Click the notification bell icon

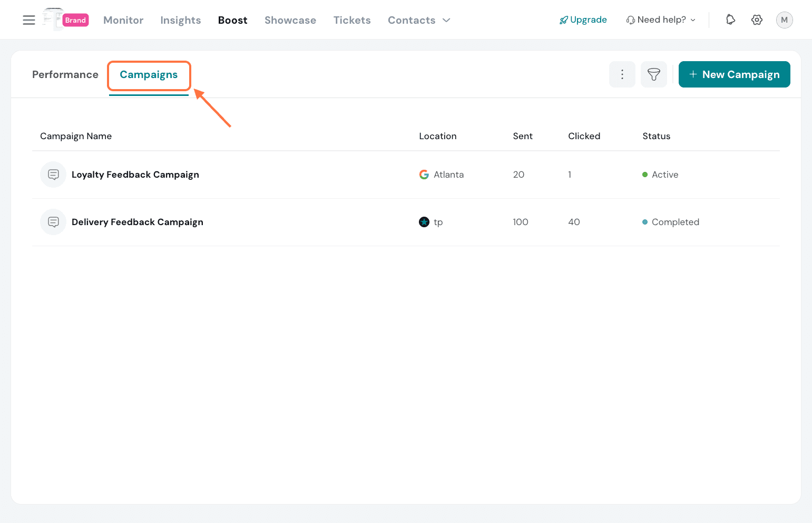click(730, 20)
